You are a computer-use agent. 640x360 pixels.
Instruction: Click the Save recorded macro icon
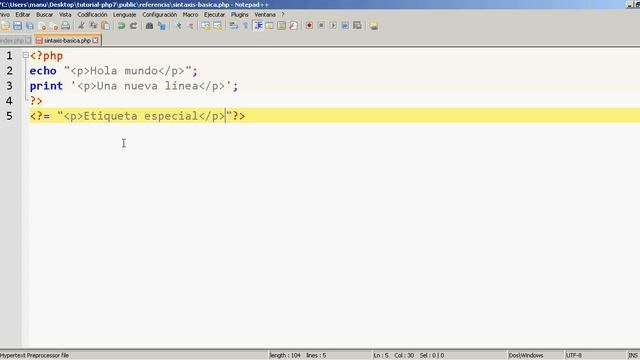pos(357,26)
